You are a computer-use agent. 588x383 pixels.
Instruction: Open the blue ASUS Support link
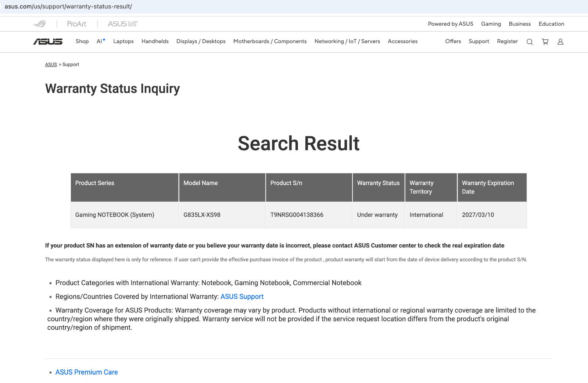(x=242, y=297)
